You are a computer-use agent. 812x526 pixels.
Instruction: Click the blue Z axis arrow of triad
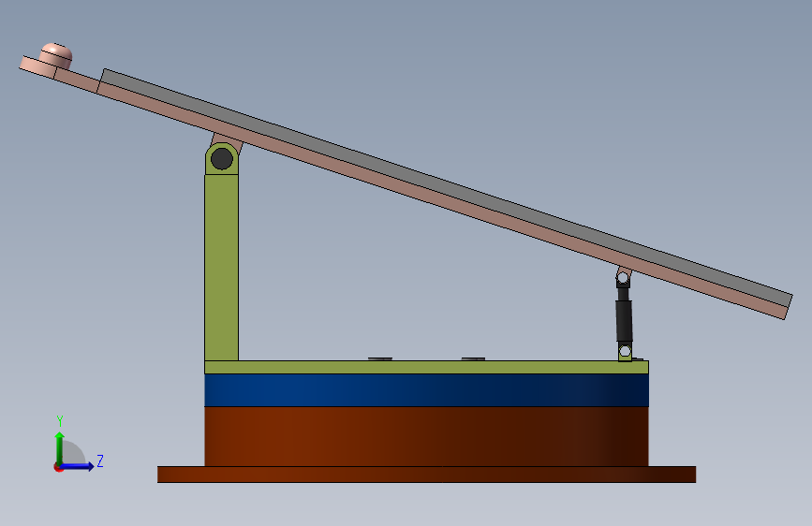pos(78,466)
